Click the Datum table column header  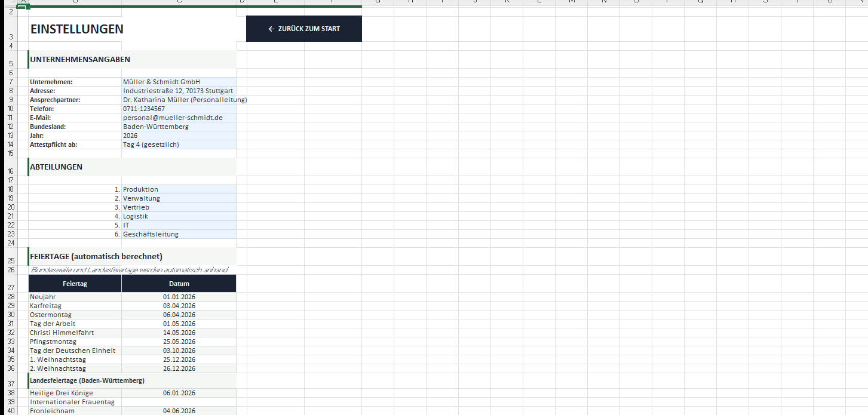click(179, 284)
